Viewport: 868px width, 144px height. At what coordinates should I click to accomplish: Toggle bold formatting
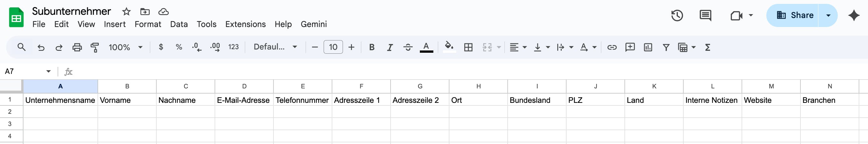coord(372,47)
